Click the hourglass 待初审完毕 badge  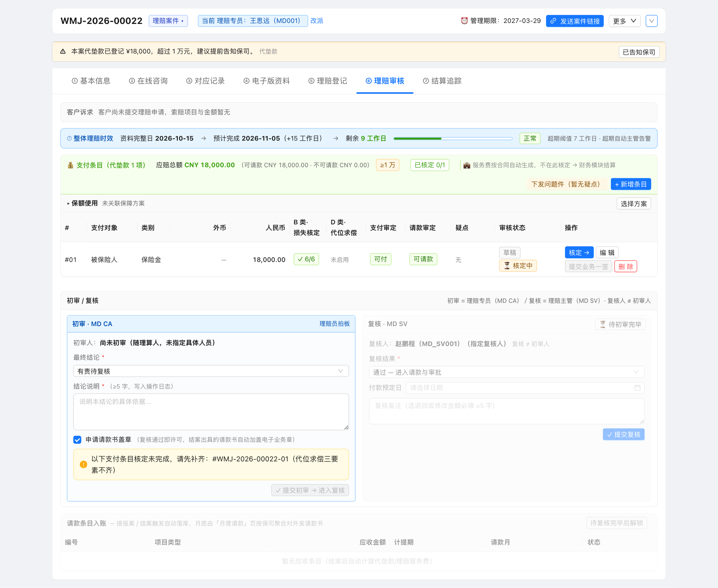click(x=620, y=324)
